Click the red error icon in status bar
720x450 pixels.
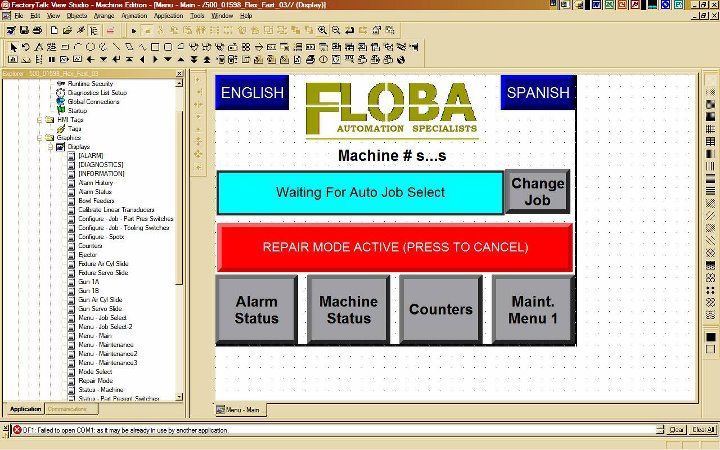(16, 429)
